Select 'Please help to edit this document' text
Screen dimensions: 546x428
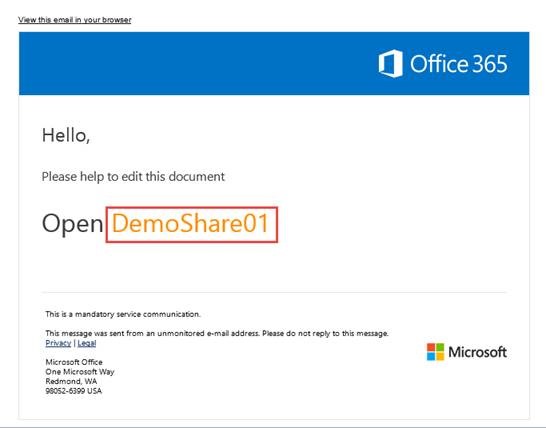pos(133,177)
